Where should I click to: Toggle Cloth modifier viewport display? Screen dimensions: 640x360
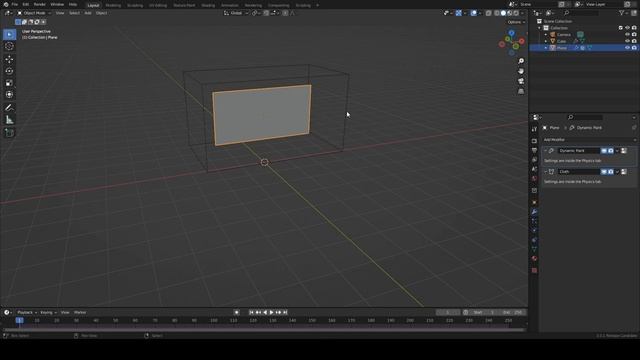pyautogui.click(x=604, y=172)
